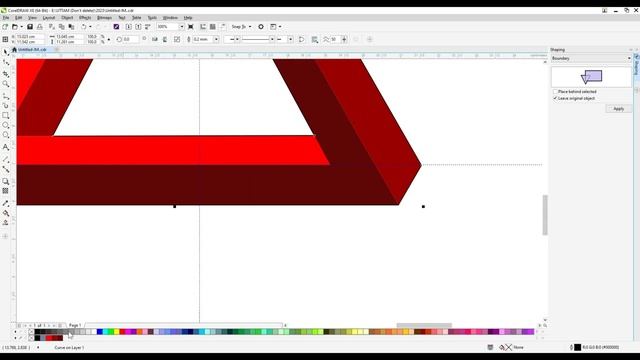
Task: Uncheck the Leave original object checkbox
Action: click(555, 98)
